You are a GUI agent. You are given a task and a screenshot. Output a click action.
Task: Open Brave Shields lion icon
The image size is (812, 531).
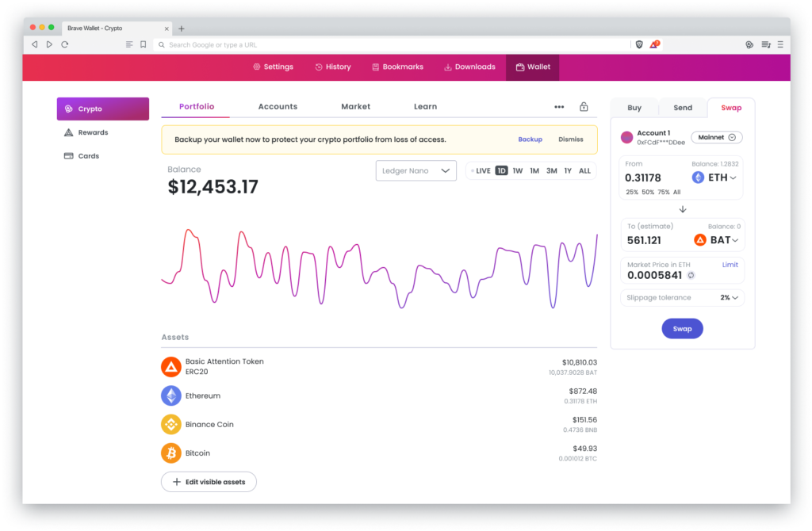coord(639,44)
